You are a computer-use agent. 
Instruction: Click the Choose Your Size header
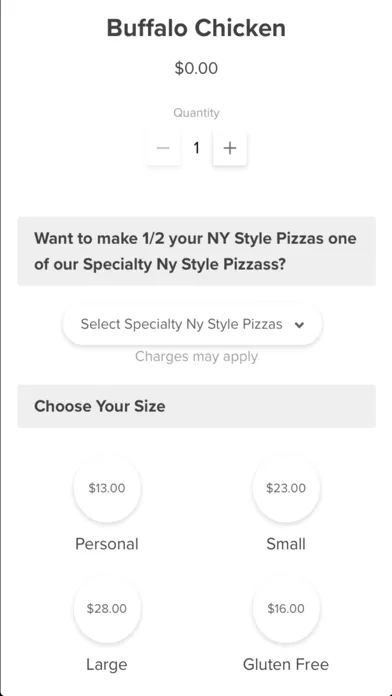(x=197, y=406)
